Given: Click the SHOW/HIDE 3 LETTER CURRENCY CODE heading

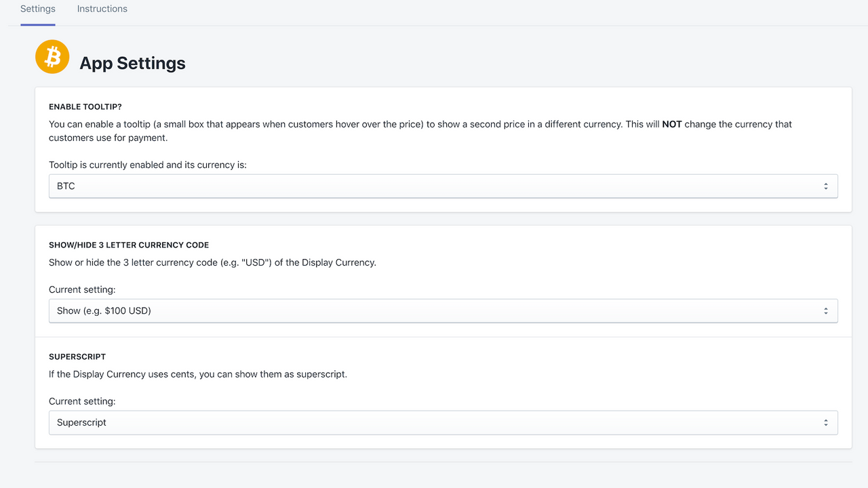Looking at the screenshot, I should coord(129,245).
